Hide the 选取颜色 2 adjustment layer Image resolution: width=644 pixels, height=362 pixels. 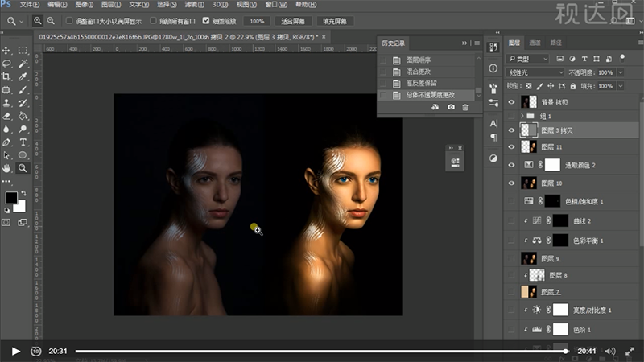(x=511, y=165)
